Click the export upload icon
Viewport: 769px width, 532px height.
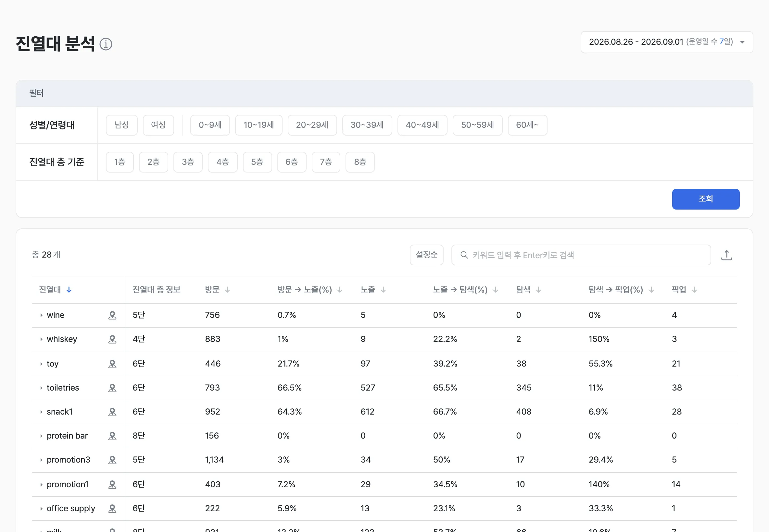tap(726, 255)
